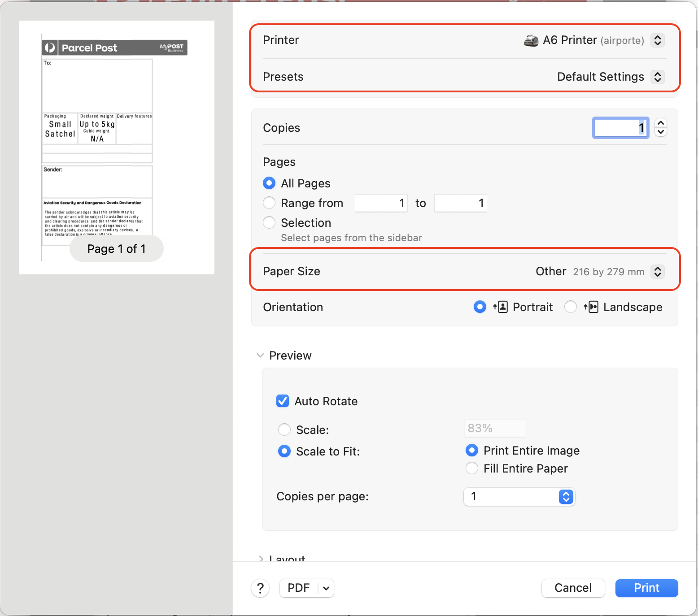Select the Range from radio button
The height and width of the screenshot is (616, 698).
[269, 203]
